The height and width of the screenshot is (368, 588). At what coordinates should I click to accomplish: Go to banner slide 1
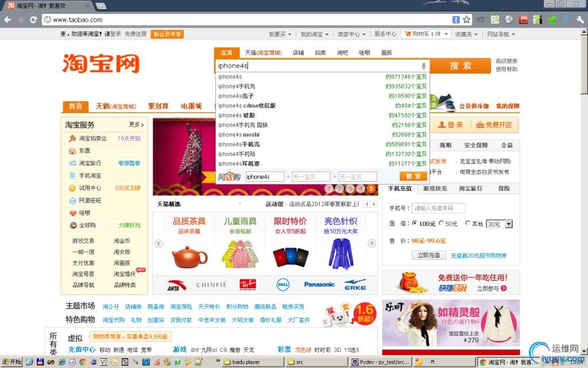(329, 189)
